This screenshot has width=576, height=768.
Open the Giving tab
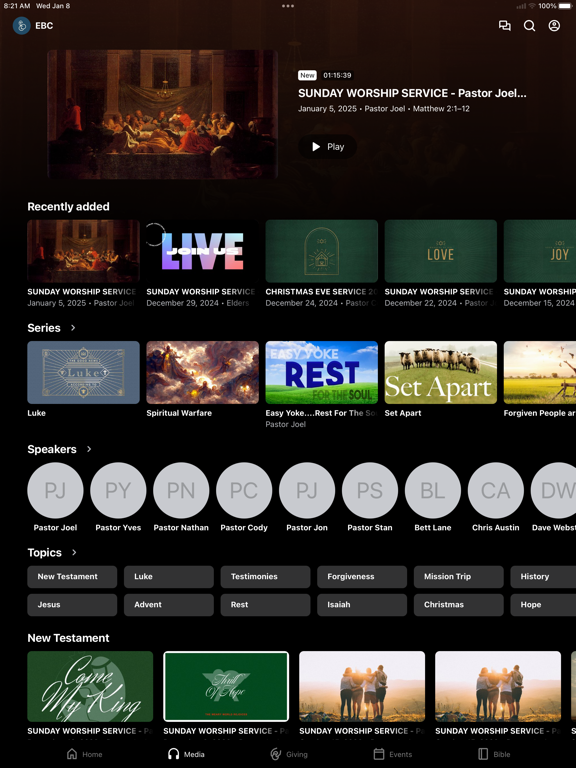tap(289, 754)
